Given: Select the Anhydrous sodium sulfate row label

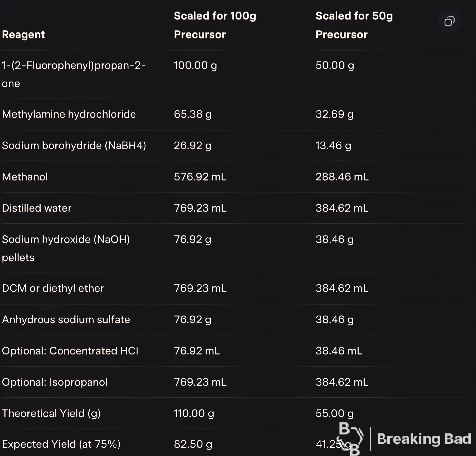Looking at the screenshot, I should point(66,319).
